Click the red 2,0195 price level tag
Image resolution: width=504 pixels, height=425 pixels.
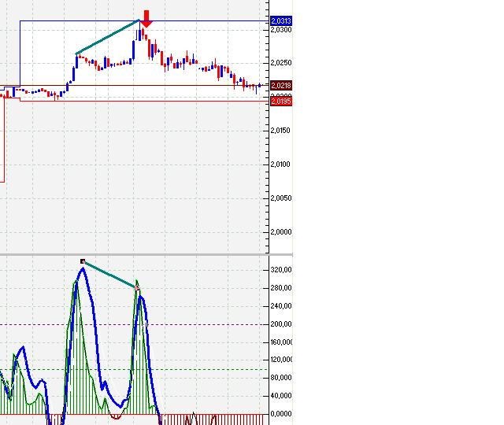[281, 102]
